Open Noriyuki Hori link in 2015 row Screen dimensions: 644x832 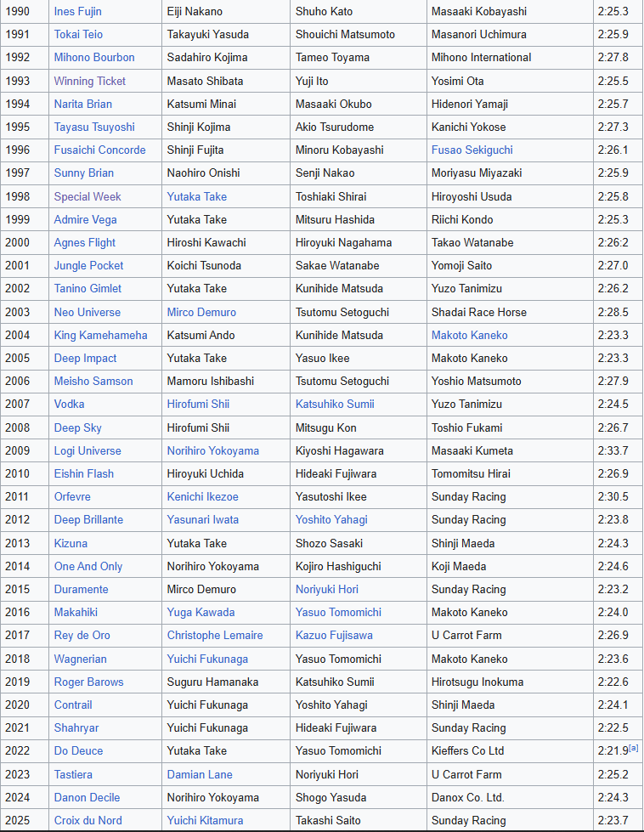[327, 589]
